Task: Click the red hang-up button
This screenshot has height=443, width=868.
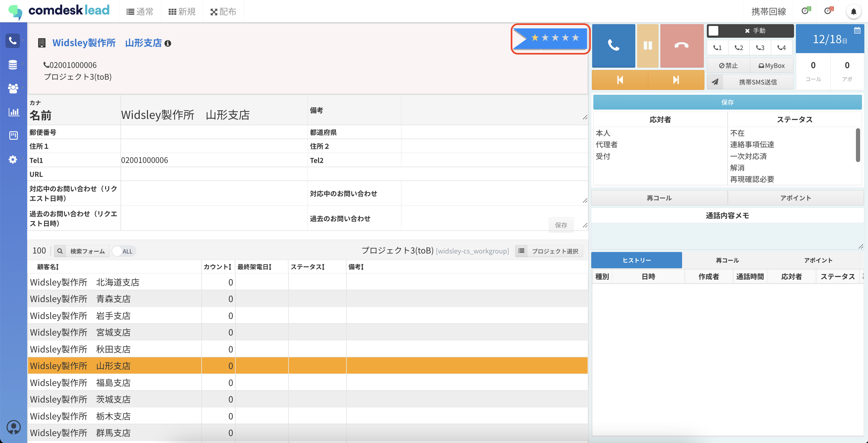Action: tap(681, 46)
